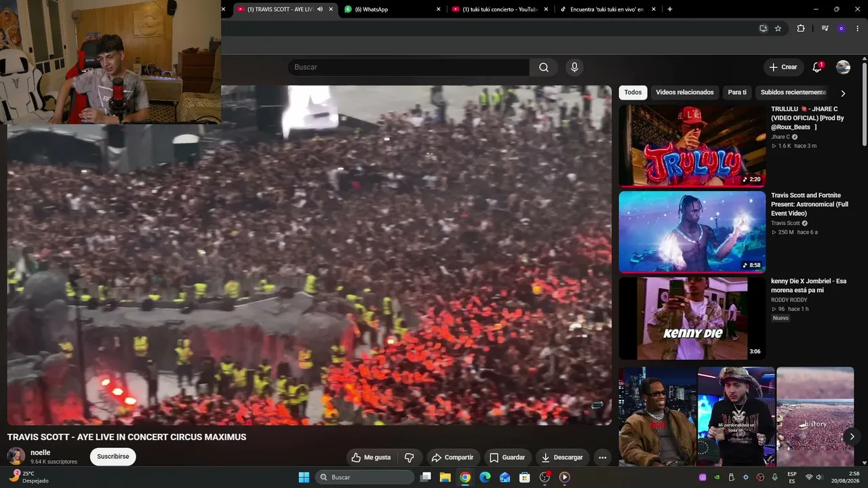Viewport: 868px width, 488px height.
Task: Open the Windows Start menu
Action: pos(304,477)
